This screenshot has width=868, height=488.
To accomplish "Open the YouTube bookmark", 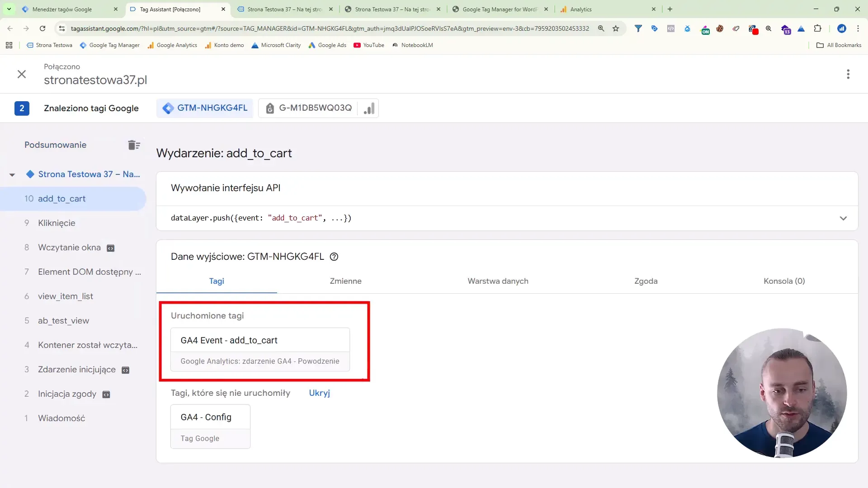I will [369, 45].
